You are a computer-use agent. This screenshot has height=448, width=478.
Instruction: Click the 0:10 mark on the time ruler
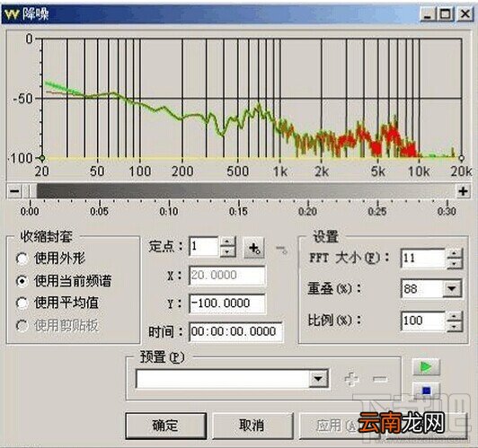pos(169,211)
